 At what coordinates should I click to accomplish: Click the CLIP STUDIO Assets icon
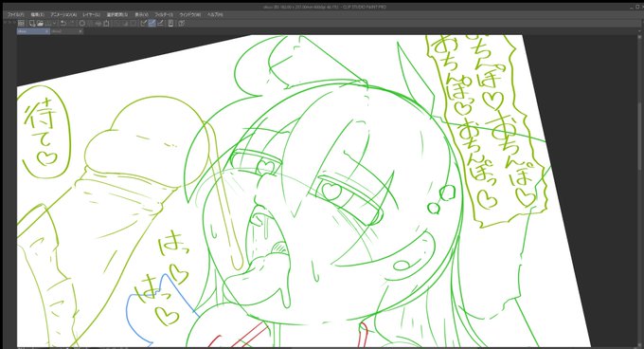(181, 24)
